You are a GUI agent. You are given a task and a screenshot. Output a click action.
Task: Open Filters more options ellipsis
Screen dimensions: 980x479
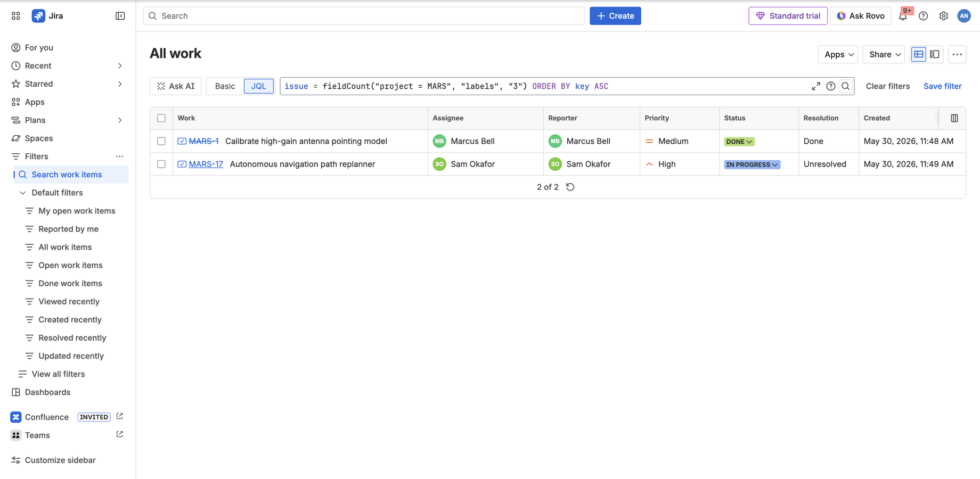coord(120,156)
